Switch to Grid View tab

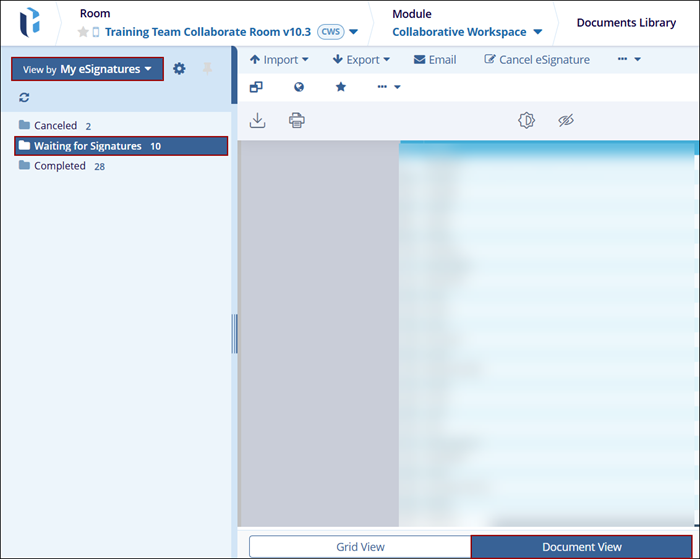360,547
